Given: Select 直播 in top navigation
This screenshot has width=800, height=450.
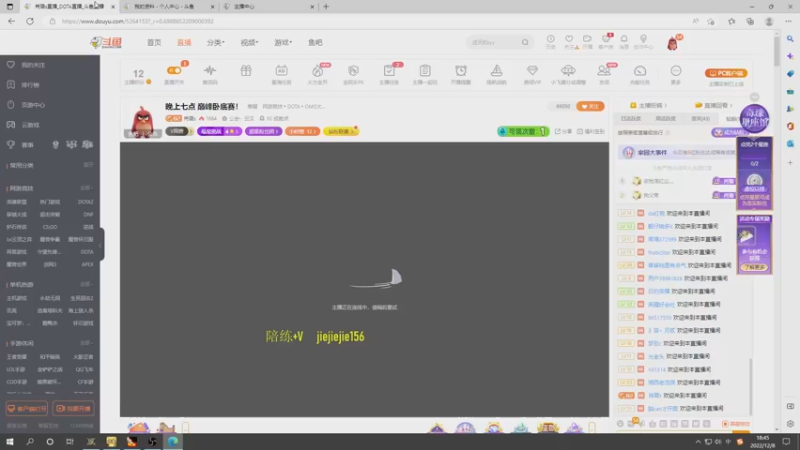Looking at the screenshot, I should [184, 42].
